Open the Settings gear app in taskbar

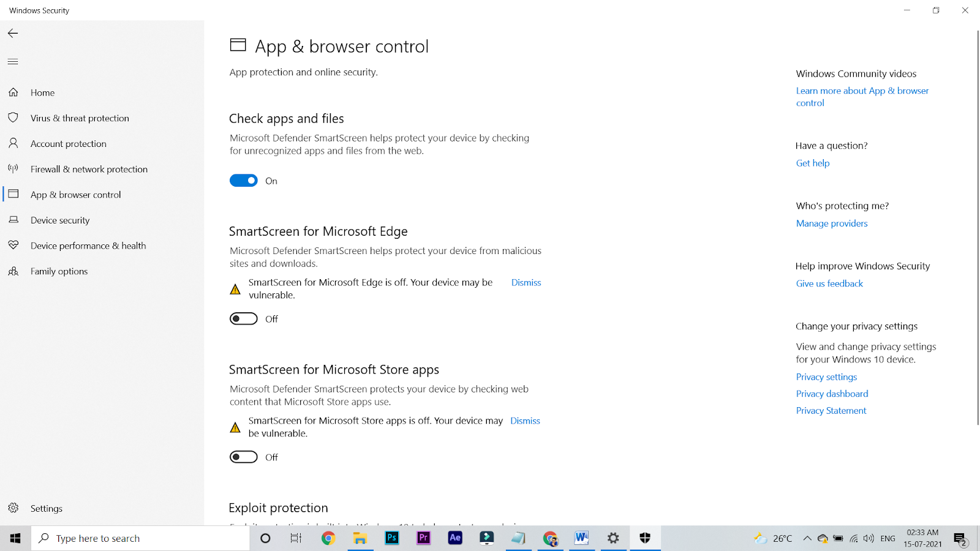(x=613, y=538)
